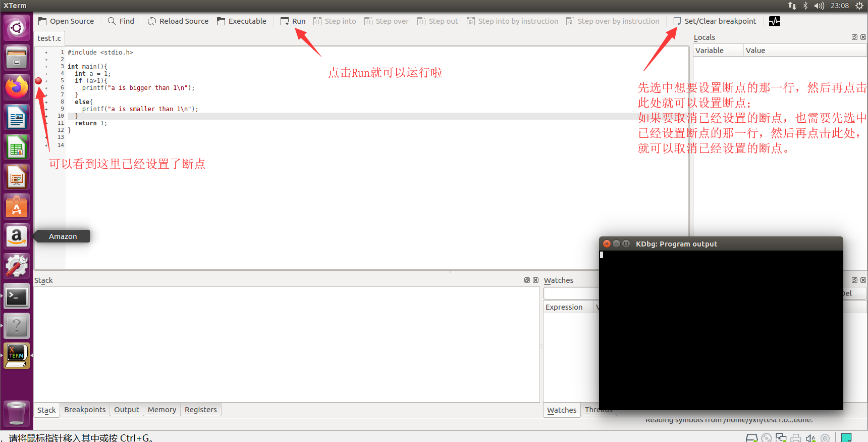Click the printer icon in the bottom status bar
The width and height of the screenshot is (868, 442).
pyautogui.click(x=796, y=438)
